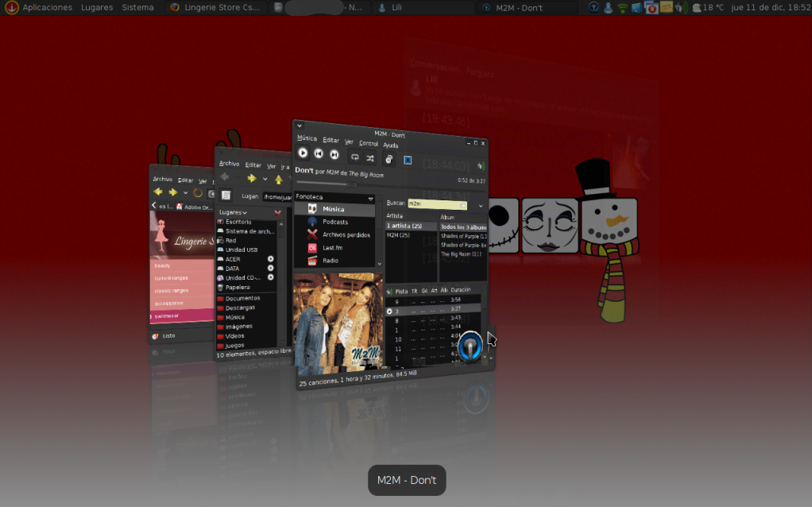Click the Adobe bookmark in Firefox
812x507 pixels.
tap(195, 207)
